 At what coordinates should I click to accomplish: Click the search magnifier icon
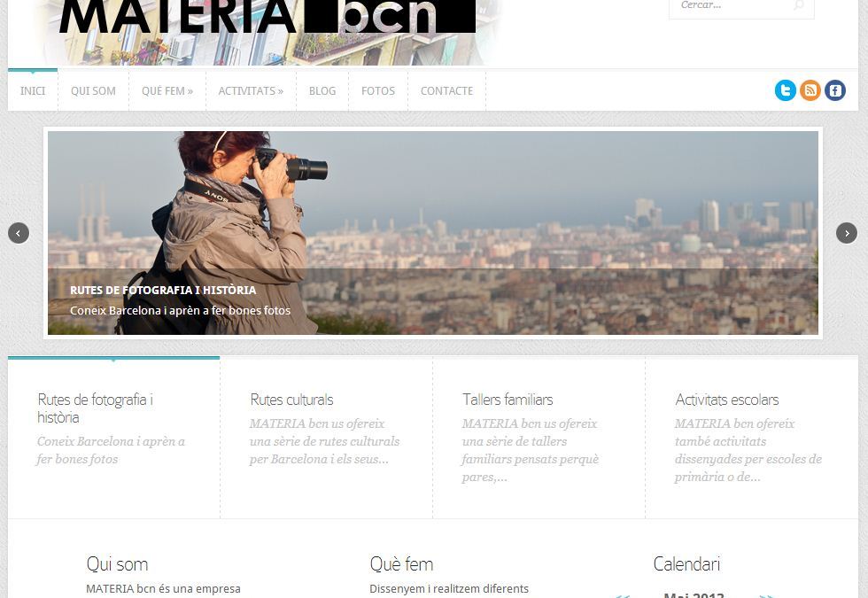point(798,5)
